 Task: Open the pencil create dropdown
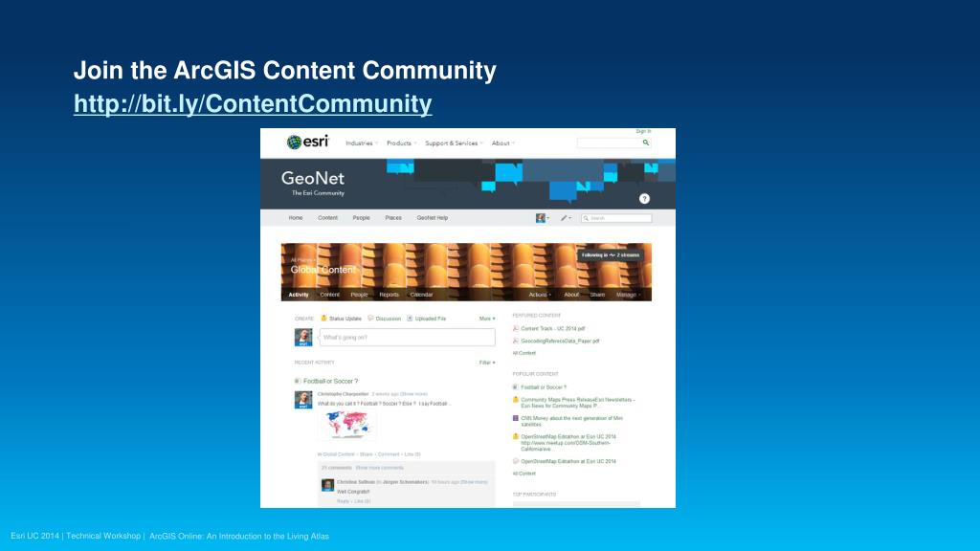pos(566,218)
